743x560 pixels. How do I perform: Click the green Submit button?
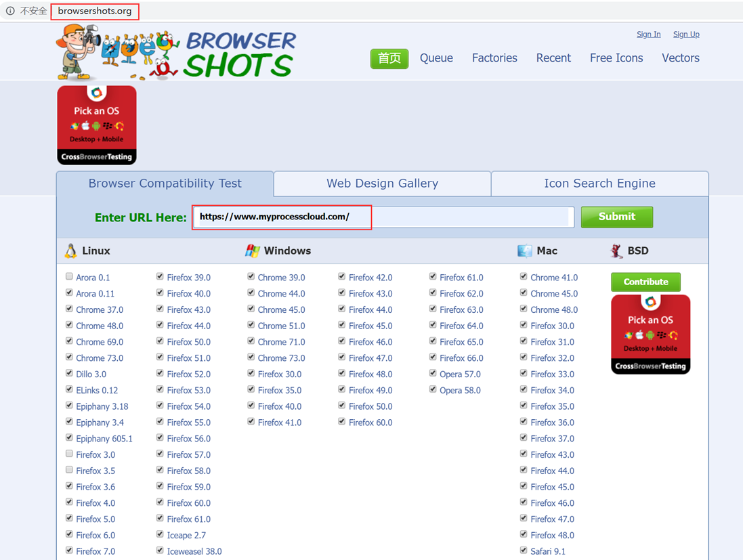[x=617, y=217]
